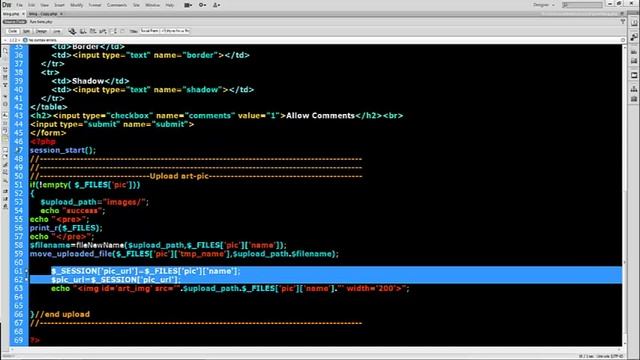
Task: Click the Wrap Tag icon
Action: tap(5, 165)
